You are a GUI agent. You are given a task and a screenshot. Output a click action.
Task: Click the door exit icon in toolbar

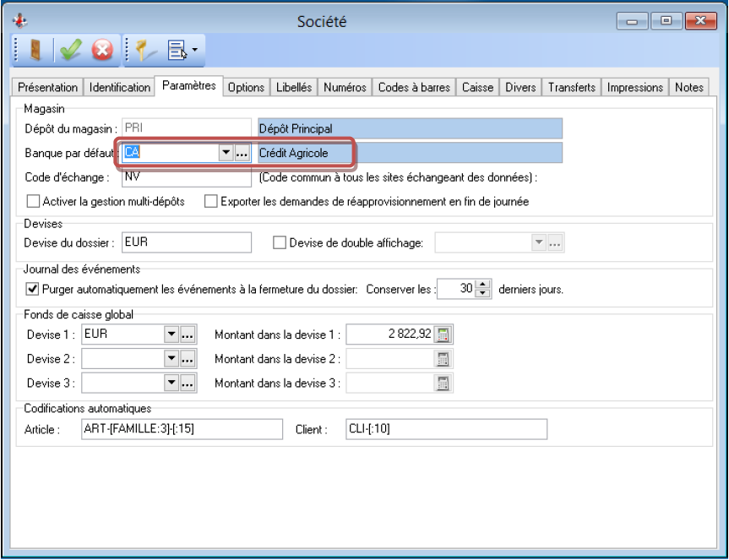[x=34, y=51]
